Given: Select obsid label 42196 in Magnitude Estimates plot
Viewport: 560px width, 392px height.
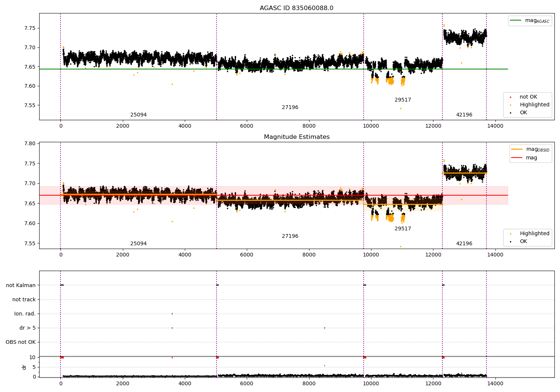Looking at the screenshot, I should pos(464,244).
